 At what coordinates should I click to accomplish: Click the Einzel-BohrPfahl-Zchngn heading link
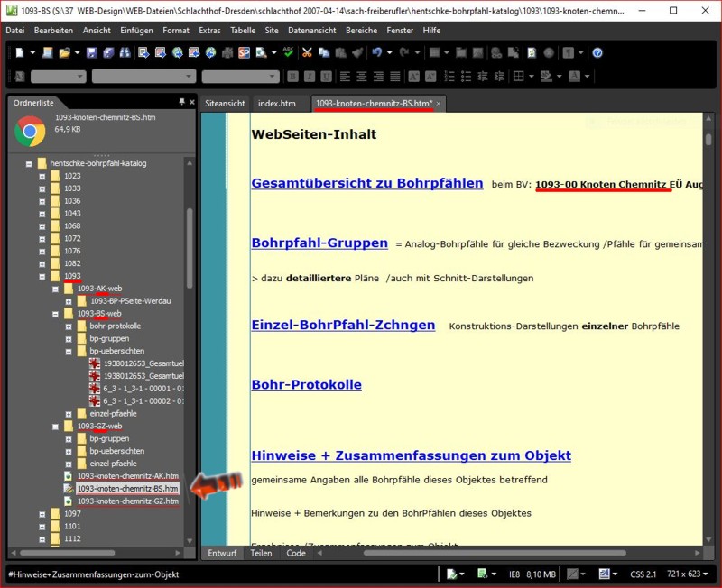click(x=343, y=325)
